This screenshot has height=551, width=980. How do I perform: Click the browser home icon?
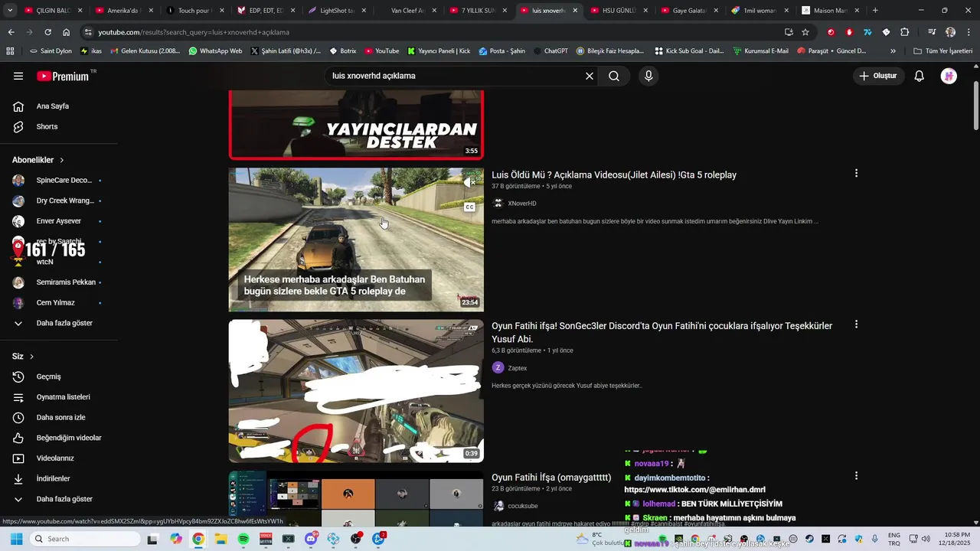67,32
